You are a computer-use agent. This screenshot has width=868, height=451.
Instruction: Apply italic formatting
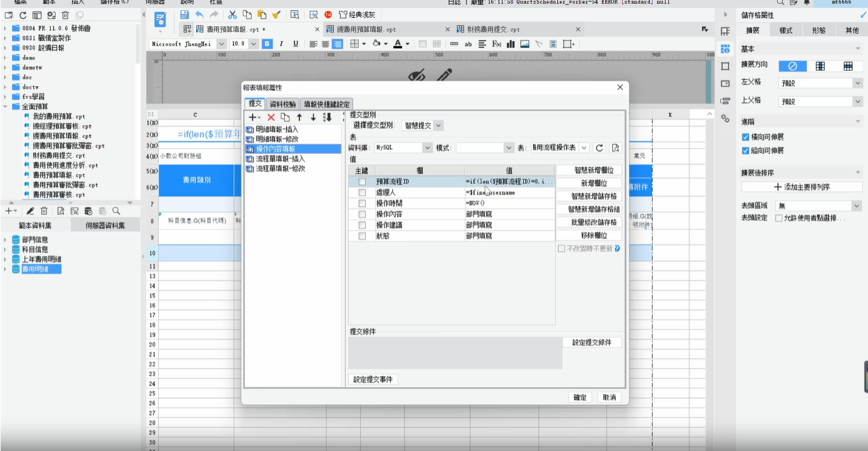pos(281,43)
